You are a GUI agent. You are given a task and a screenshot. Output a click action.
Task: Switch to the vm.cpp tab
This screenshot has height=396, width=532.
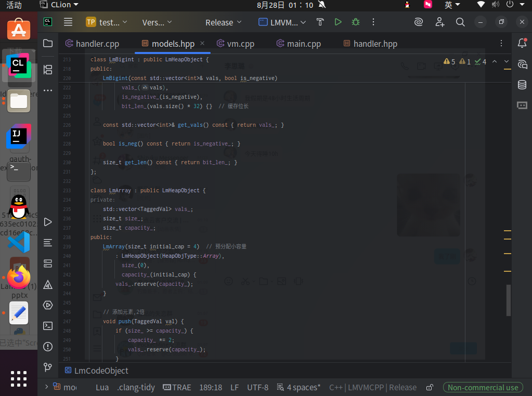(x=240, y=44)
